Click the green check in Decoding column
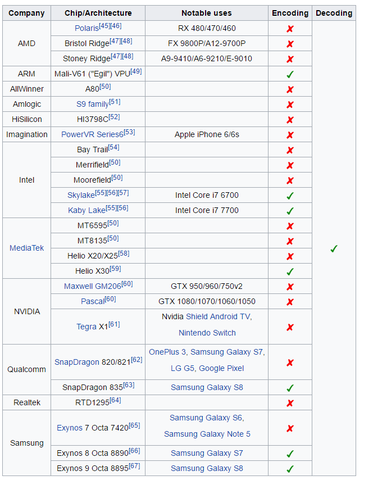373x480 pixels. click(334, 249)
